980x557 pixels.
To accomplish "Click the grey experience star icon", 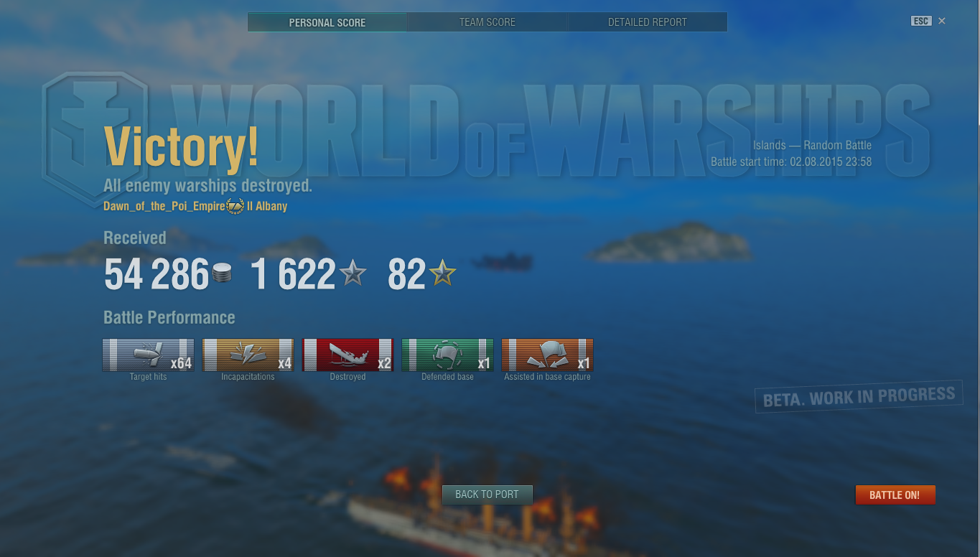I will (x=353, y=273).
